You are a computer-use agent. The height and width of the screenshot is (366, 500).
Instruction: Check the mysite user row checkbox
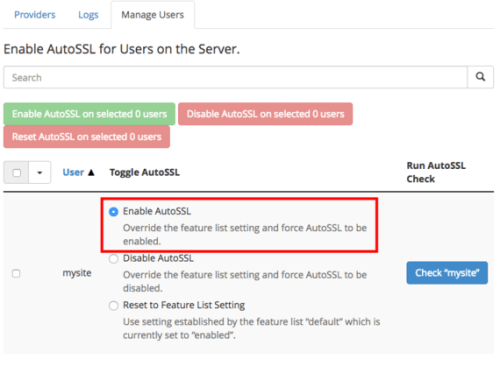click(16, 273)
